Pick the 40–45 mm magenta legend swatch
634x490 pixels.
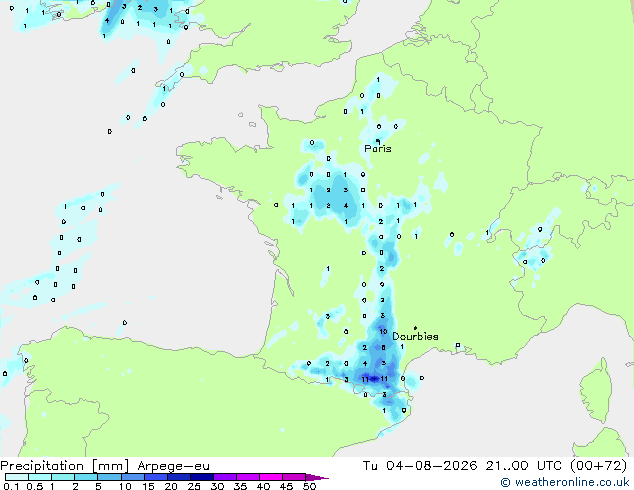[271, 477]
